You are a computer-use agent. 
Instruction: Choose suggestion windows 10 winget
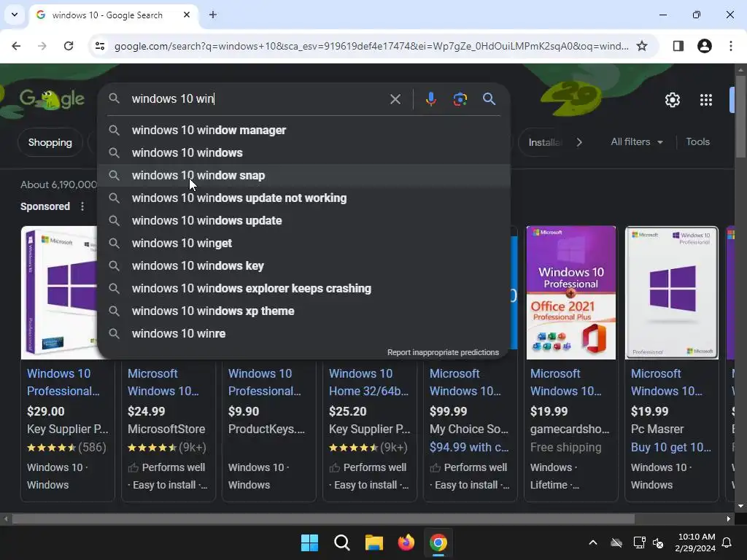point(304,244)
